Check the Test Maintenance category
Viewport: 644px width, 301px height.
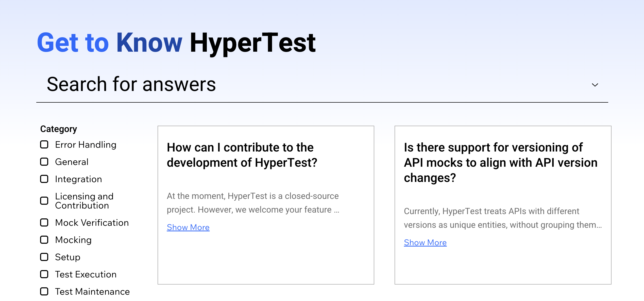[44, 291]
